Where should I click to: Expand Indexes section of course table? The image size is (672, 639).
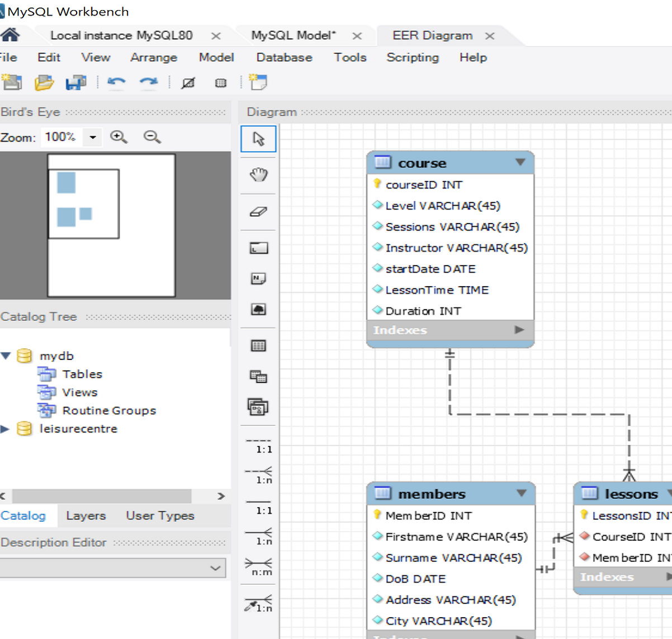[x=519, y=330]
